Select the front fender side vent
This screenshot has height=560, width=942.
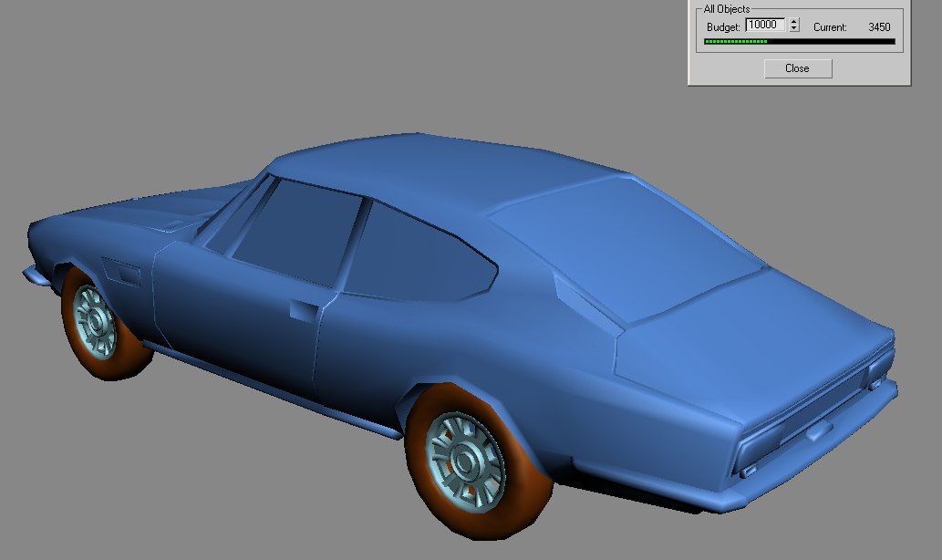[x=119, y=271]
